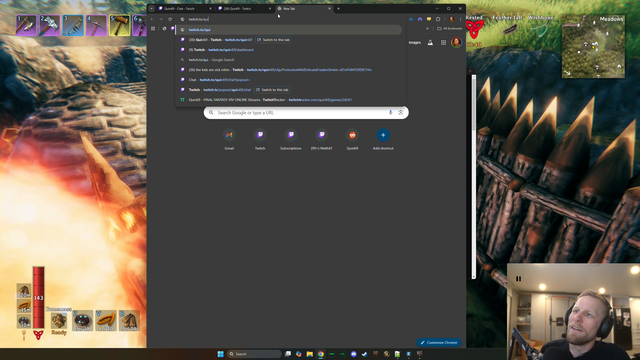Click the address bar text field
This screenshot has height=360, width=640.
pos(292,19)
